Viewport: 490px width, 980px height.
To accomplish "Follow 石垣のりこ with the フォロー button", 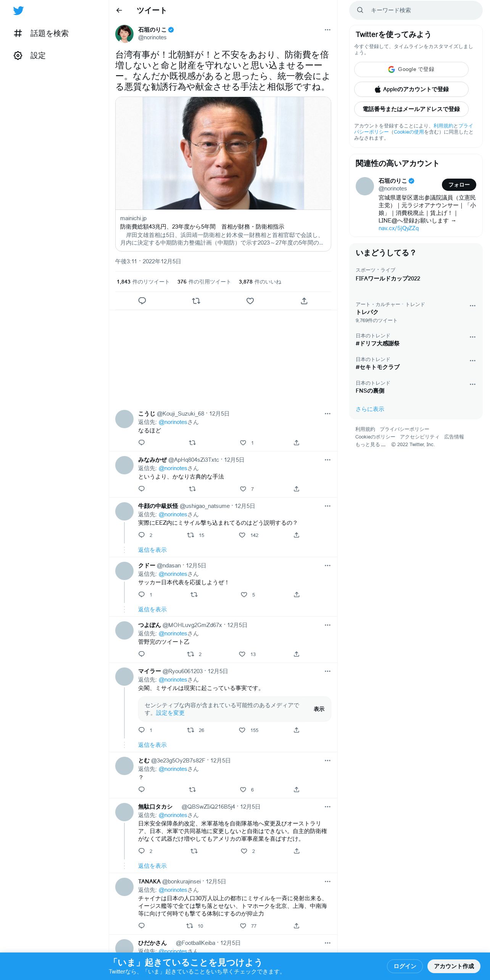I will coord(459,185).
